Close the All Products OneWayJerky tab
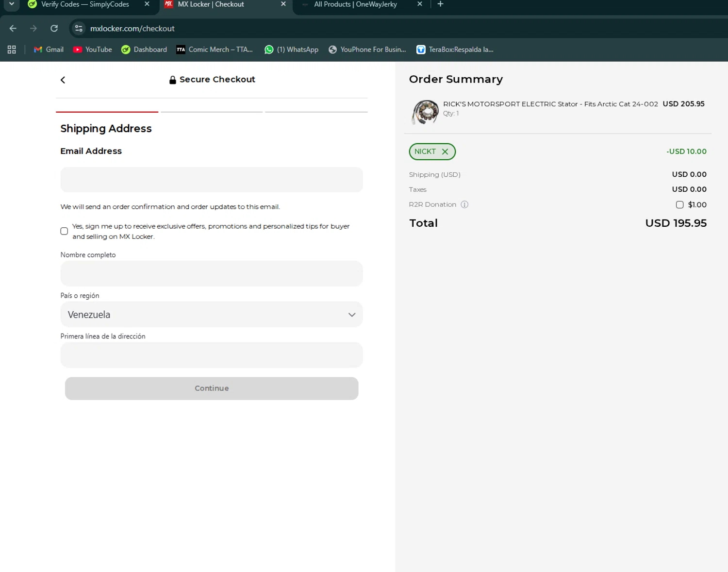The image size is (728, 572). tap(420, 4)
